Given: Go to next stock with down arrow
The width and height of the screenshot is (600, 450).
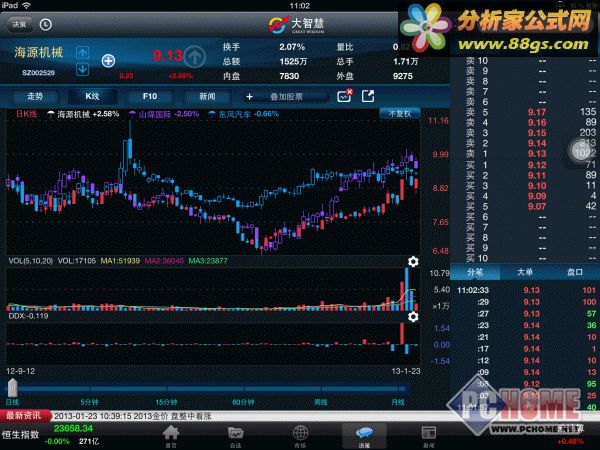Looking at the screenshot, I should [83, 70].
